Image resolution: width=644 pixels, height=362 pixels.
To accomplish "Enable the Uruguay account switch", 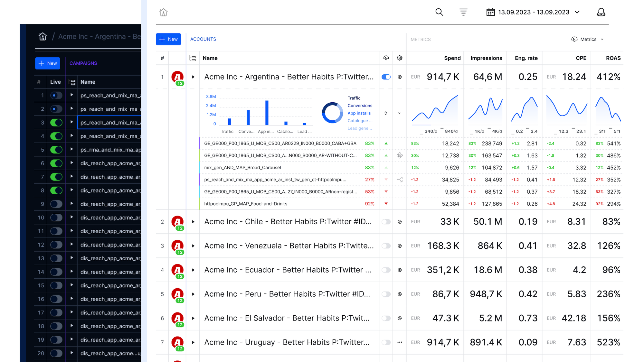I will click(x=386, y=342).
